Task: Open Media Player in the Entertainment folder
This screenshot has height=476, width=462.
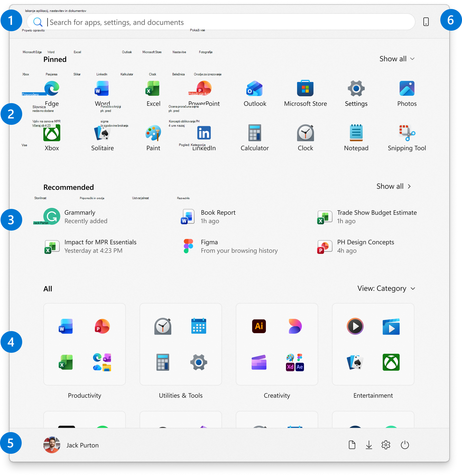Action: tap(355, 326)
